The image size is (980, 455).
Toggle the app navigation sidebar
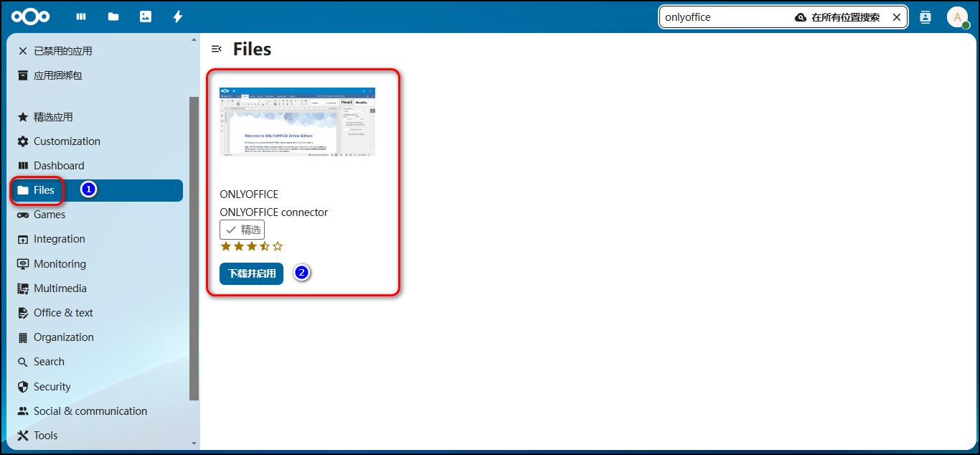(217, 49)
